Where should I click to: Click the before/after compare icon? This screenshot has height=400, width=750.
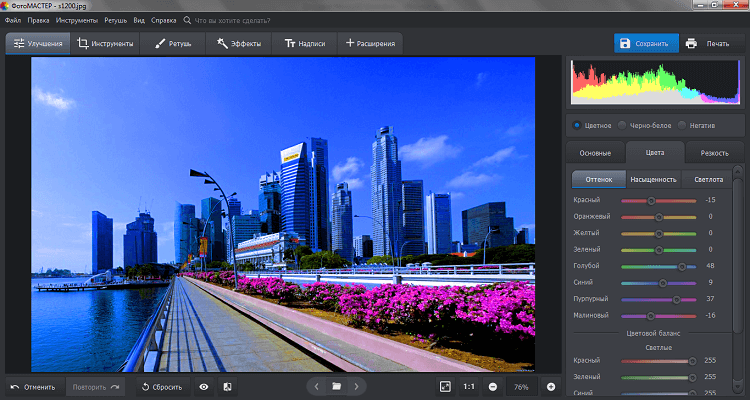[227, 386]
